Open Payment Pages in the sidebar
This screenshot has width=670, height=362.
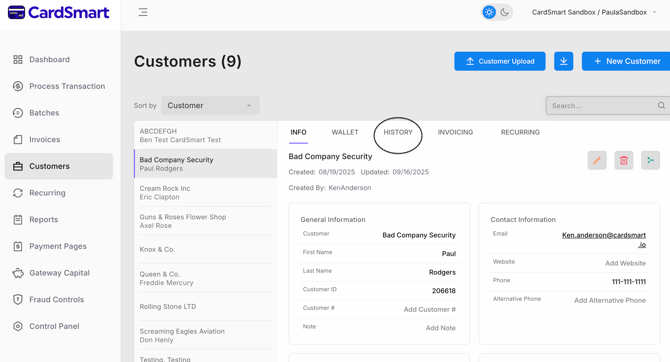tap(59, 246)
